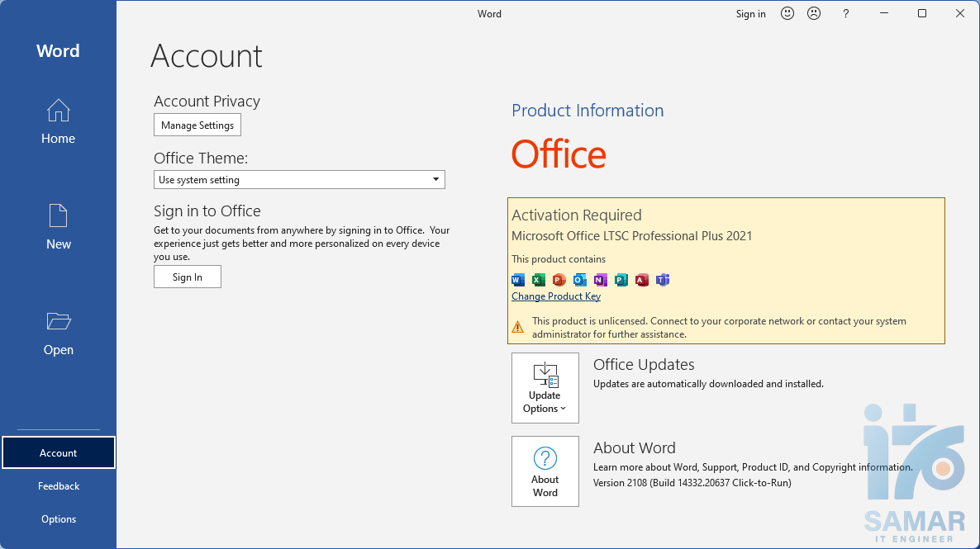Click the OneNote product icon

point(601,280)
